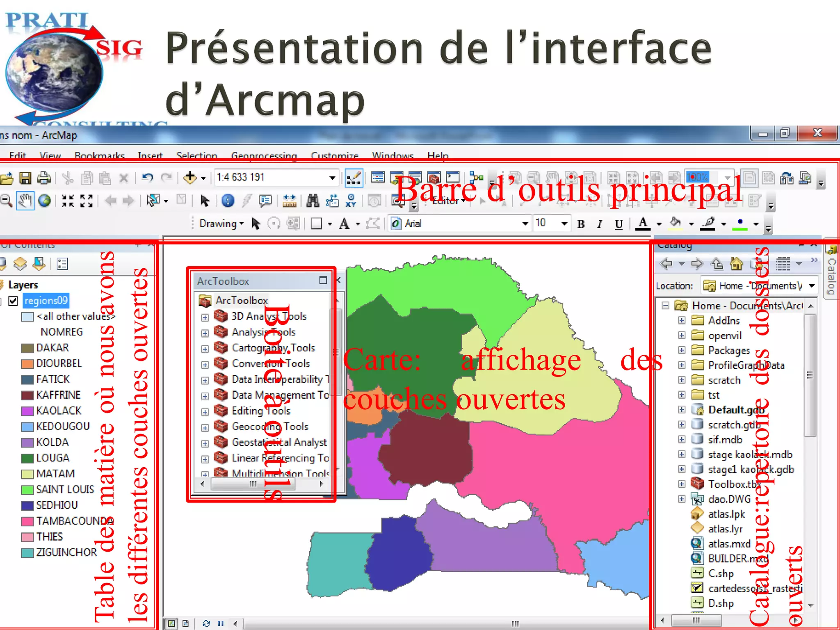
Task: Click the Save document icon
Action: coord(25,178)
